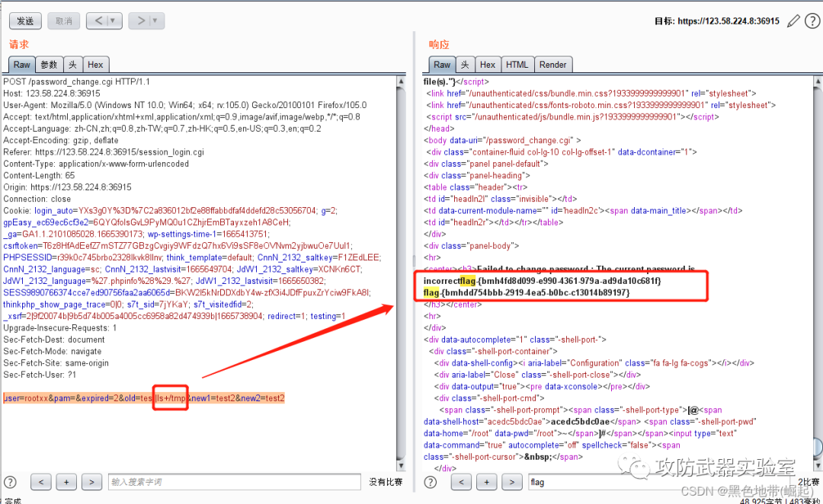Click the '没有比赛' no-match label
Image resolution: width=823 pixels, height=504 pixels.
[x=386, y=482]
